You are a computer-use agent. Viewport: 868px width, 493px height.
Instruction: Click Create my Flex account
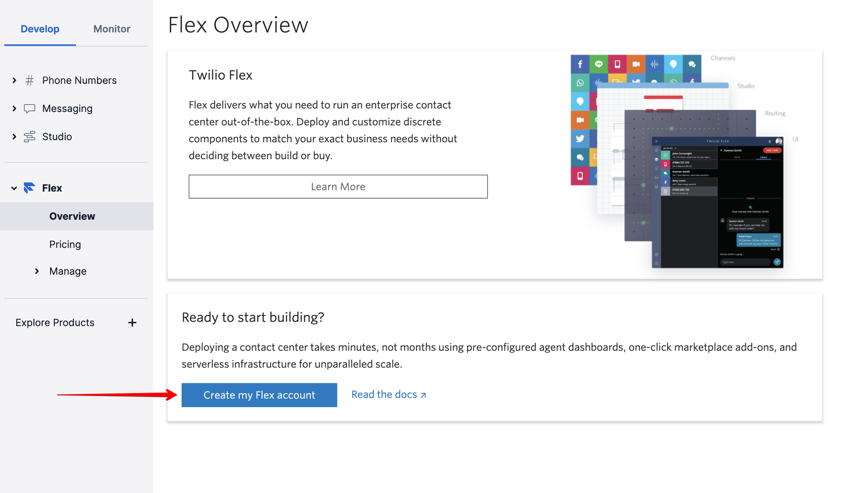pos(259,395)
